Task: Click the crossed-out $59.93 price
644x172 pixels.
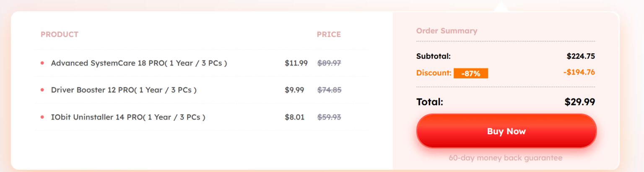Action: pos(329,117)
